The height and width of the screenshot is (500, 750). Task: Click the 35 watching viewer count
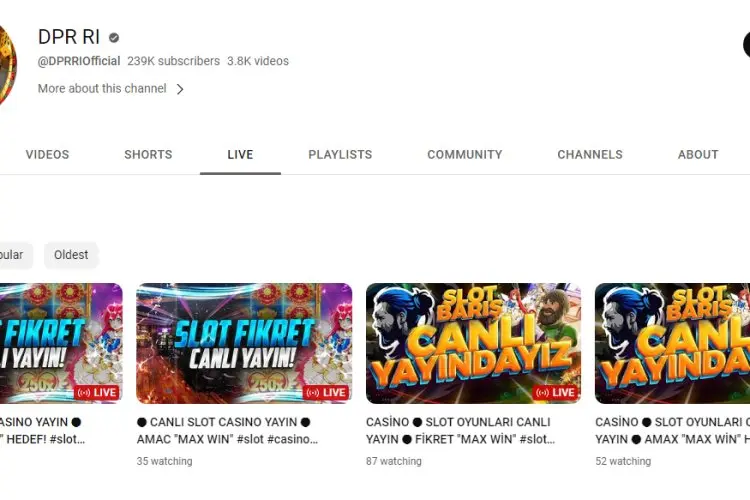[x=165, y=461]
